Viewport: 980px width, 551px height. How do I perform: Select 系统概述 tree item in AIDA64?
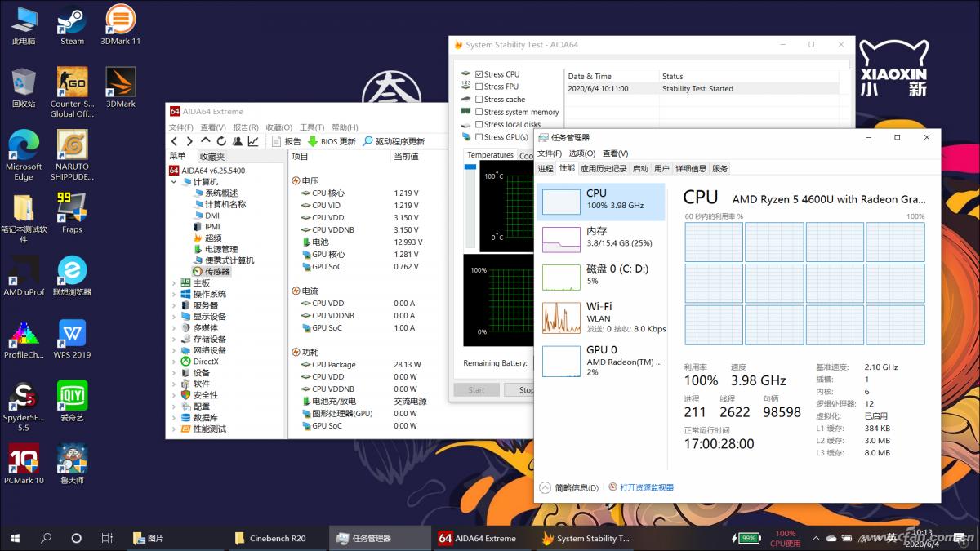pyautogui.click(x=216, y=193)
